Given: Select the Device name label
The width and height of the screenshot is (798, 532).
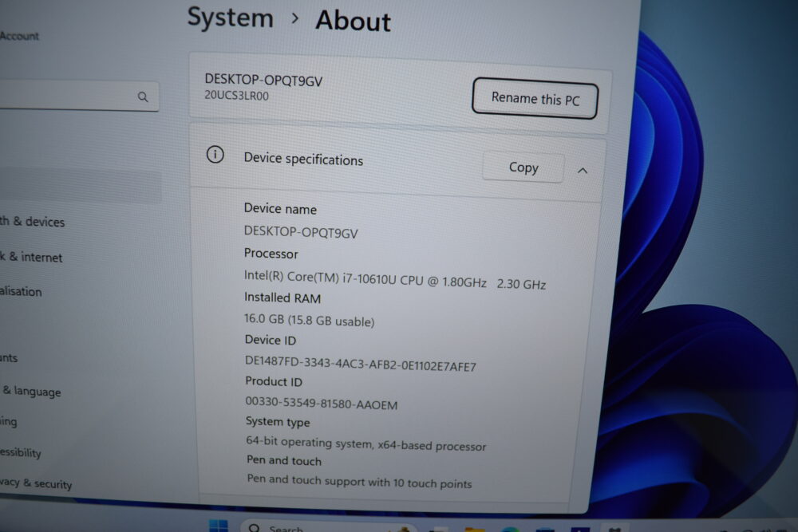Looking at the screenshot, I should [280, 208].
